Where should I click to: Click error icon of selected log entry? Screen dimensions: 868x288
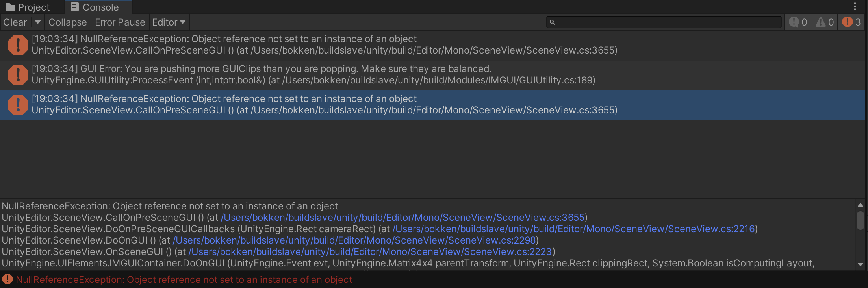(x=18, y=105)
